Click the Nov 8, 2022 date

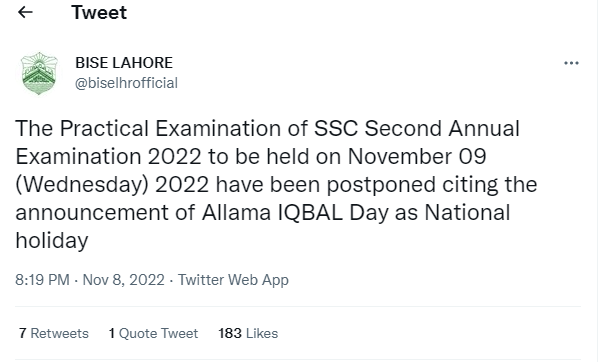[x=124, y=280]
